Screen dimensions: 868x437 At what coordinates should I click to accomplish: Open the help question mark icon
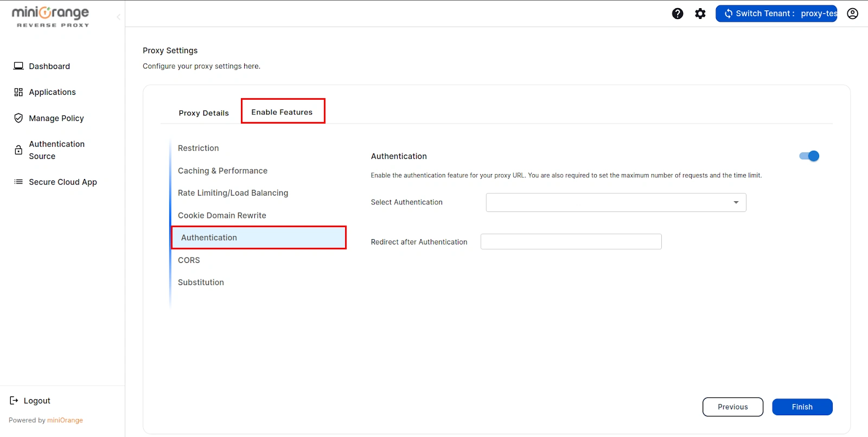678,14
